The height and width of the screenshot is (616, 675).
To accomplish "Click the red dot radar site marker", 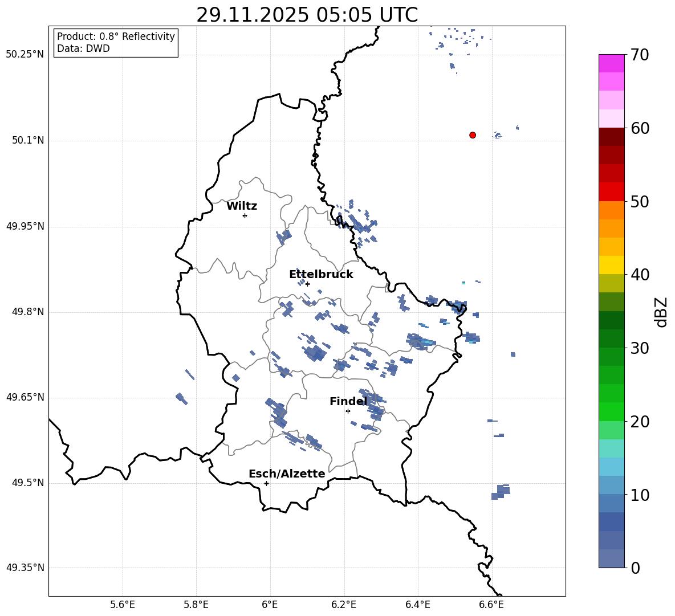I will pos(473,135).
